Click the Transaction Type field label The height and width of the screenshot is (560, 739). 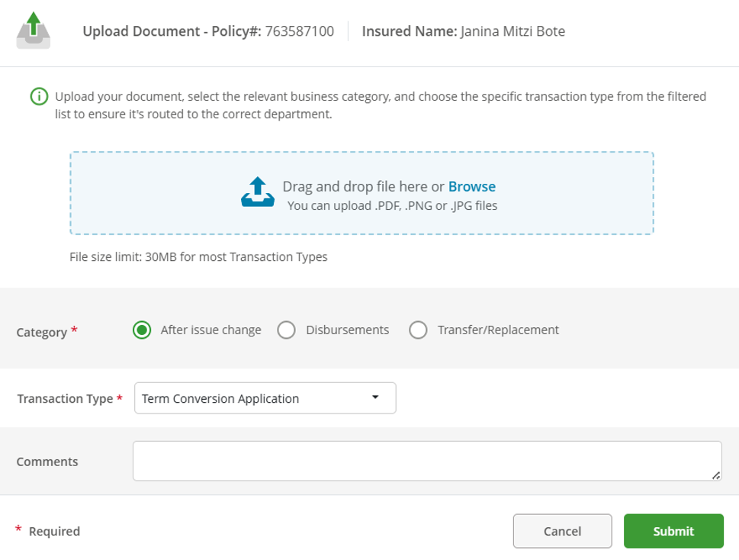(x=64, y=399)
